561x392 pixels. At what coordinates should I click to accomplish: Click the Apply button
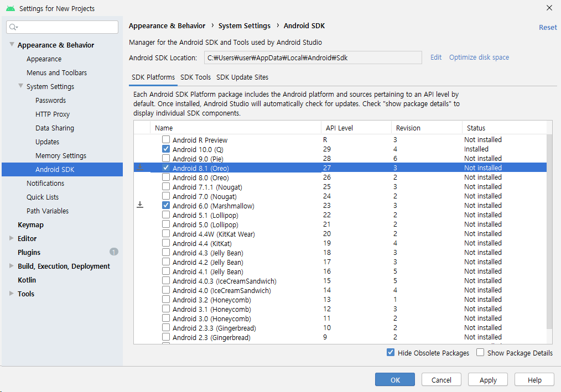pyautogui.click(x=488, y=380)
